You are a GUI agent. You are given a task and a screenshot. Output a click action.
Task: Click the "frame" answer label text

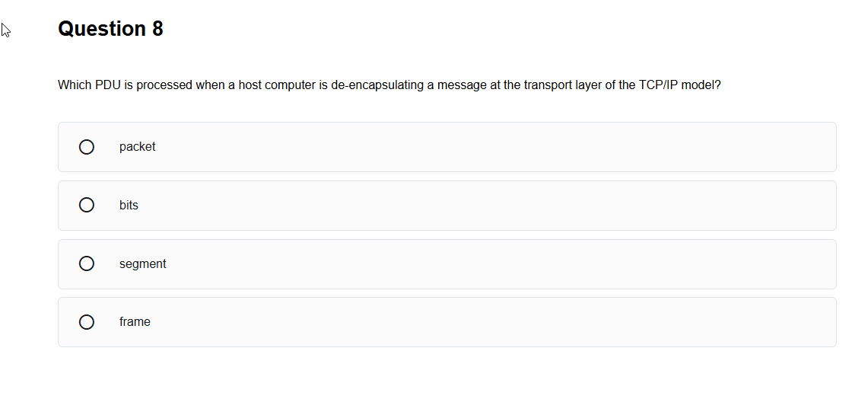coord(135,322)
